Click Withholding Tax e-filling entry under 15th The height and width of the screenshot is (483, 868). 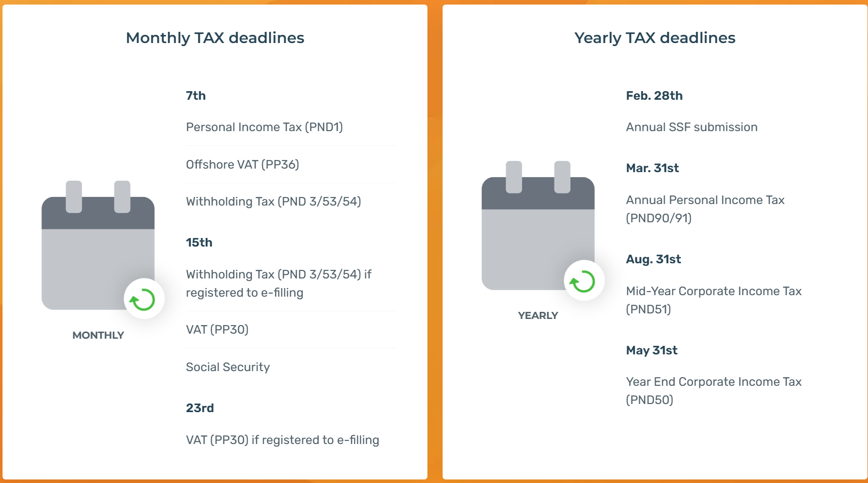coord(278,284)
